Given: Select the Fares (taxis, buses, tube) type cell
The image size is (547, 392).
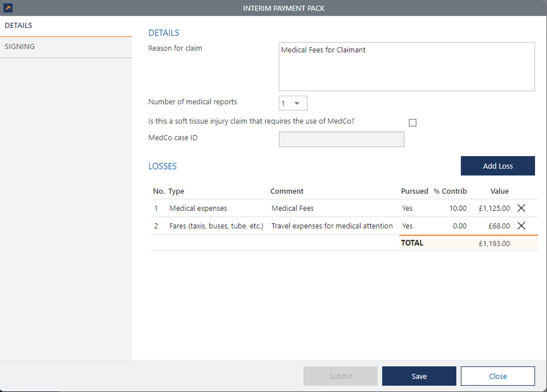Looking at the screenshot, I should (216, 226).
